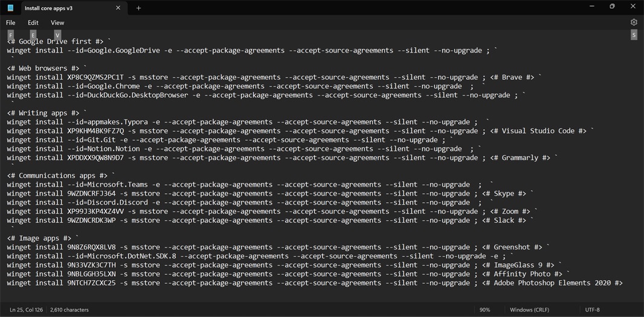Image resolution: width=644 pixels, height=317 pixels.
Task: Click the '<# Visual Studio Code #>' comment
Action: [x=538, y=131]
